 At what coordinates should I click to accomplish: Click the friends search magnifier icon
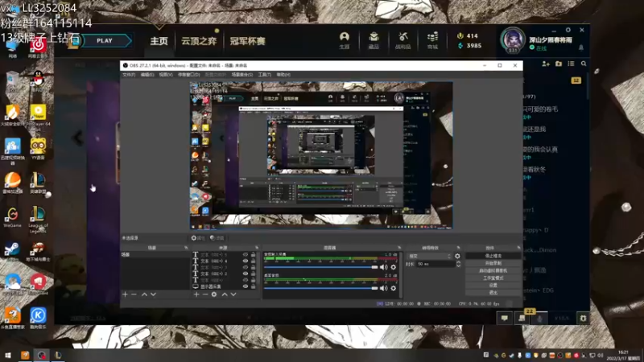(x=584, y=64)
